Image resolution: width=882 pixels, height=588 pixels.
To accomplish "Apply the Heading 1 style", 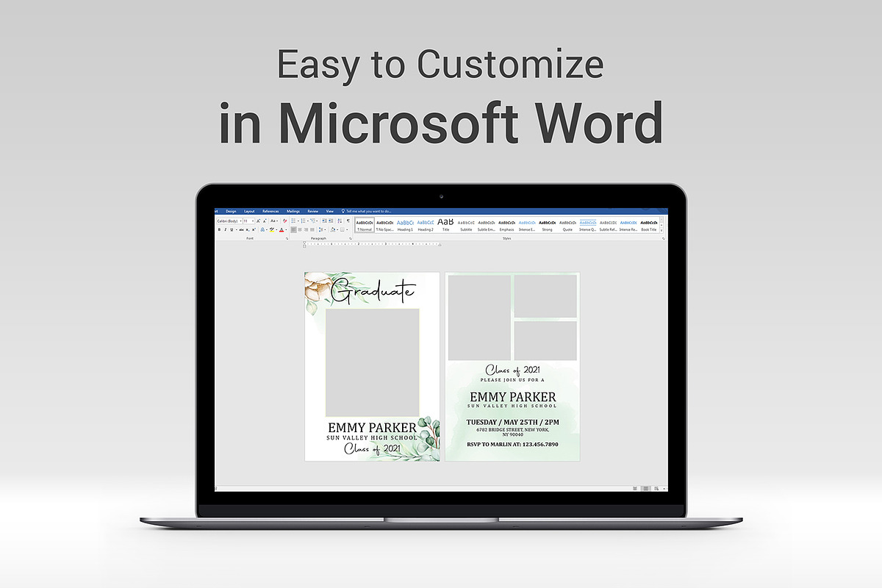I will (405, 226).
